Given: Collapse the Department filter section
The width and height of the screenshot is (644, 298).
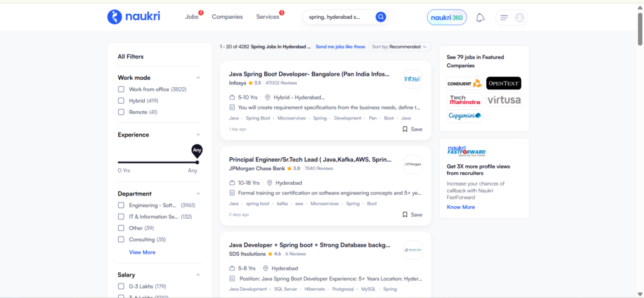Looking at the screenshot, I should click(x=198, y=194).
